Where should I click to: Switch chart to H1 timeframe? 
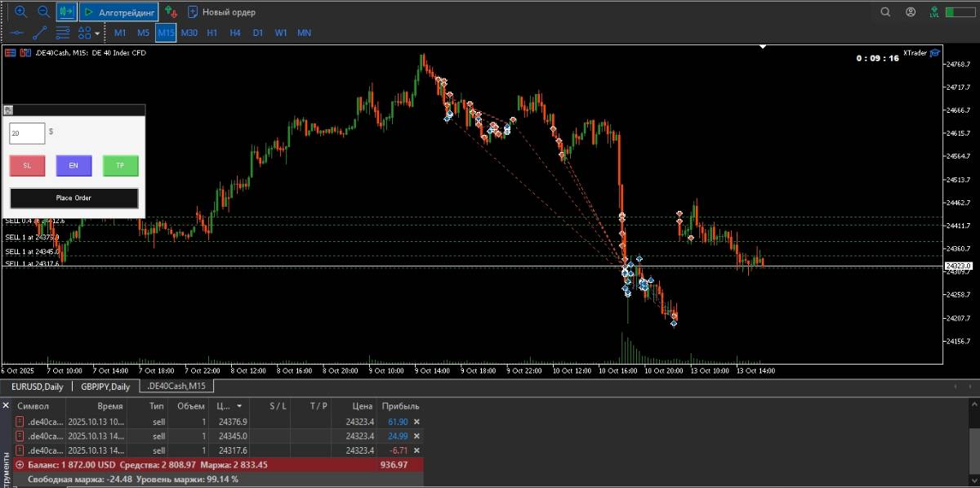click(212, 33)
